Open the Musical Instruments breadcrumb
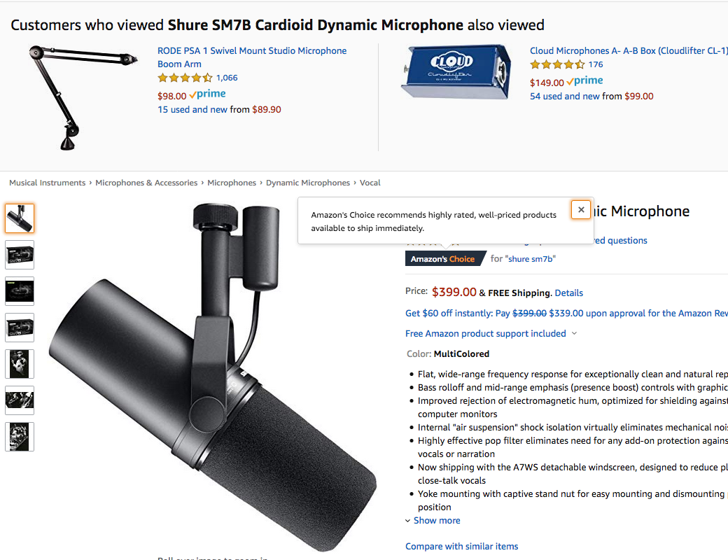728x560 pixels. [x=47, y=183]
